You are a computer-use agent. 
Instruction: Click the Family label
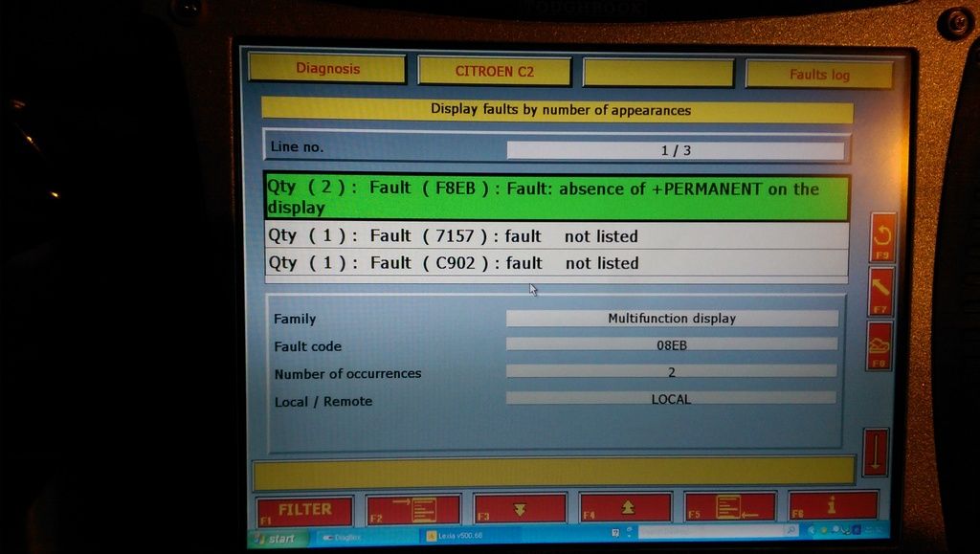click(x=295, y=320)
